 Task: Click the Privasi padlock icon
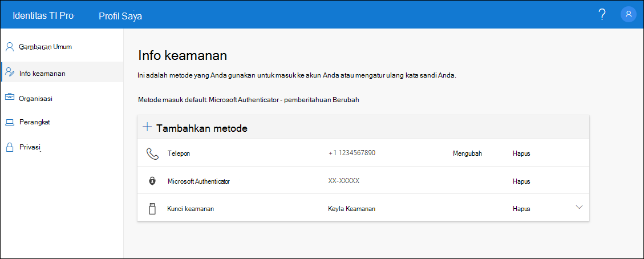10,147
